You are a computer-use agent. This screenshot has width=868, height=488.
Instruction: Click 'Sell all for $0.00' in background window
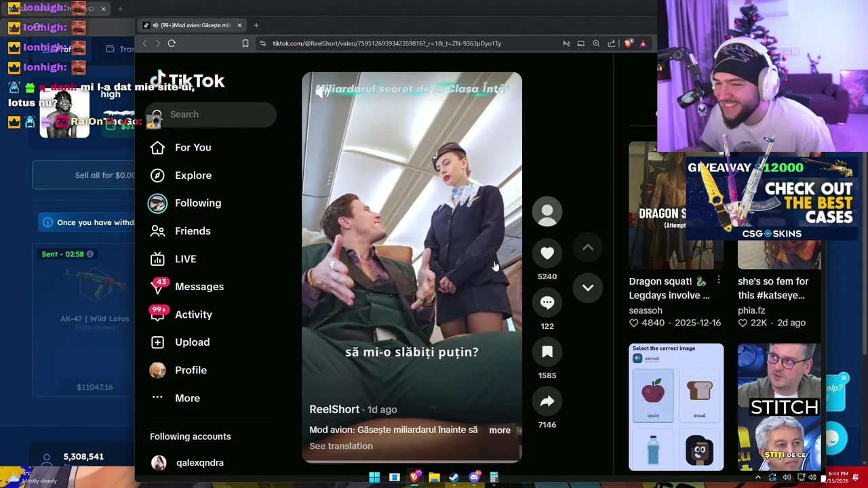83,175
